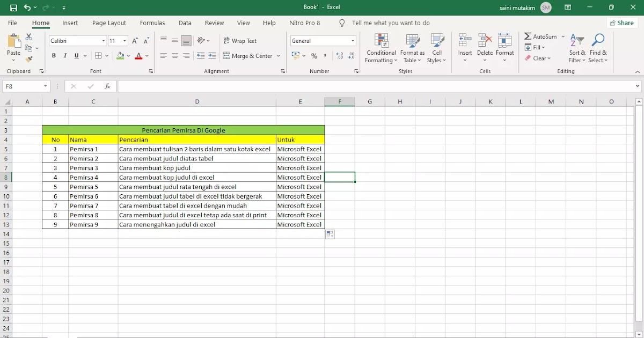644x338 pixels.
Task: Open the Calibri font name dropdown
Action: (104, 41)
